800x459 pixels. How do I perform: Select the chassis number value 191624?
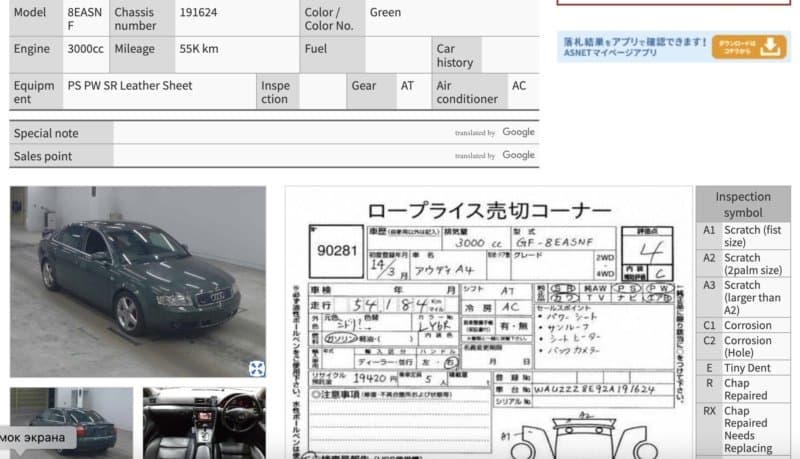tap(198, 12)
